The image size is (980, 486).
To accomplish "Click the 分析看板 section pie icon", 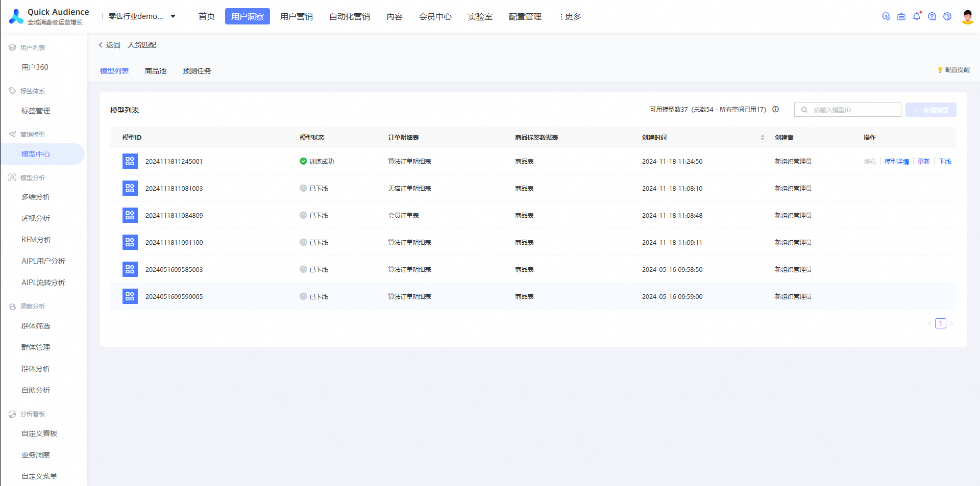I will point(12,414).
